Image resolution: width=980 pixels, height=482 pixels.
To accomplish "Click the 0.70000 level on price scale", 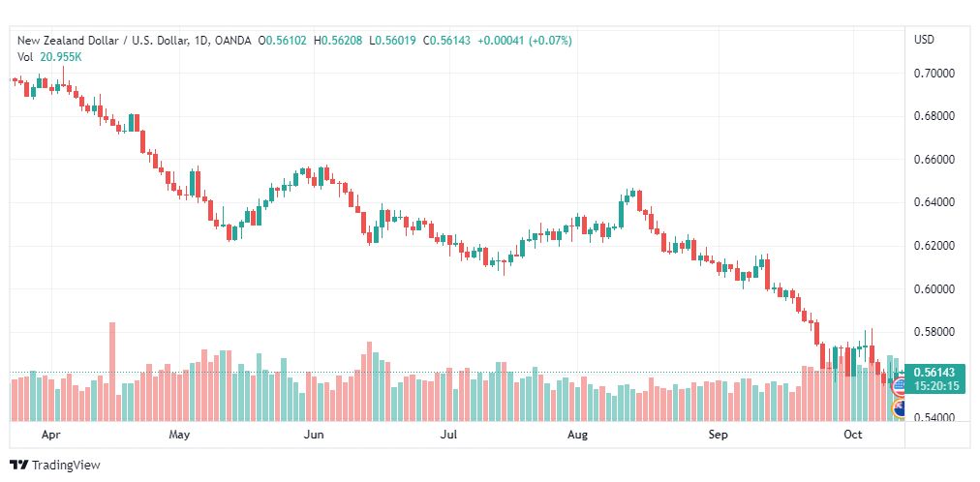I will tap(934, 74).
